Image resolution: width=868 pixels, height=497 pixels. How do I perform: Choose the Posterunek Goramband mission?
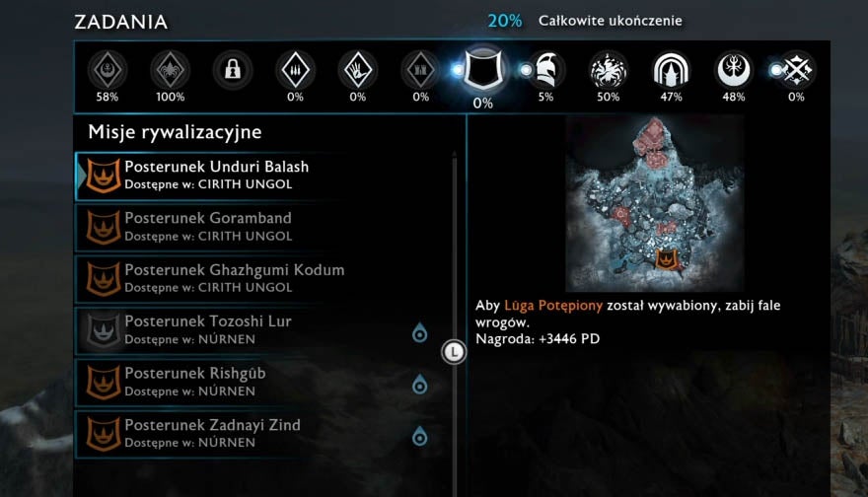point(263,227)
